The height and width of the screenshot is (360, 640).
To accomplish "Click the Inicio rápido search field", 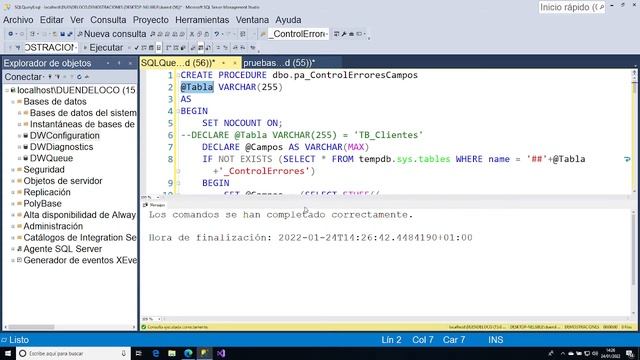I will click(x=571, y=7).
